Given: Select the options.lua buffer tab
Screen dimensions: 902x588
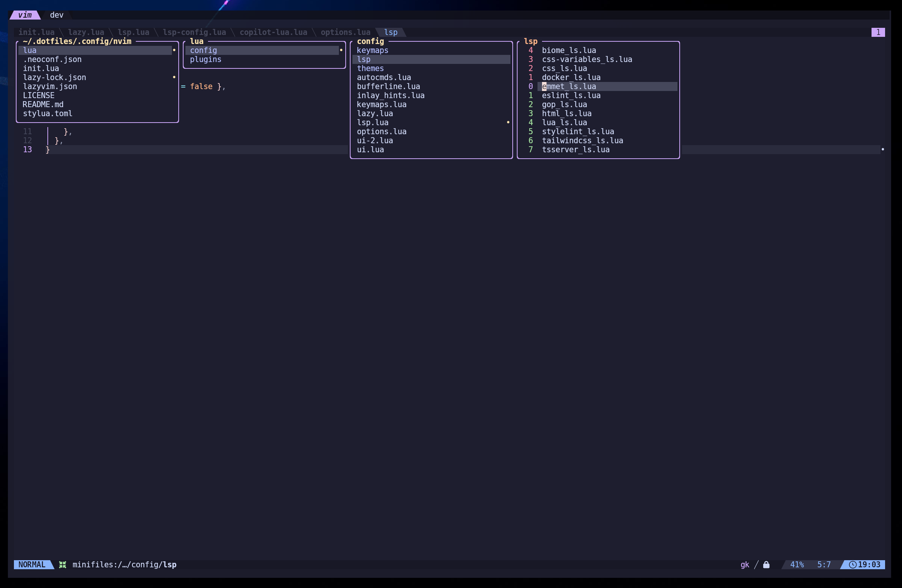Looking at the screenshot, I should coord(345,32).
